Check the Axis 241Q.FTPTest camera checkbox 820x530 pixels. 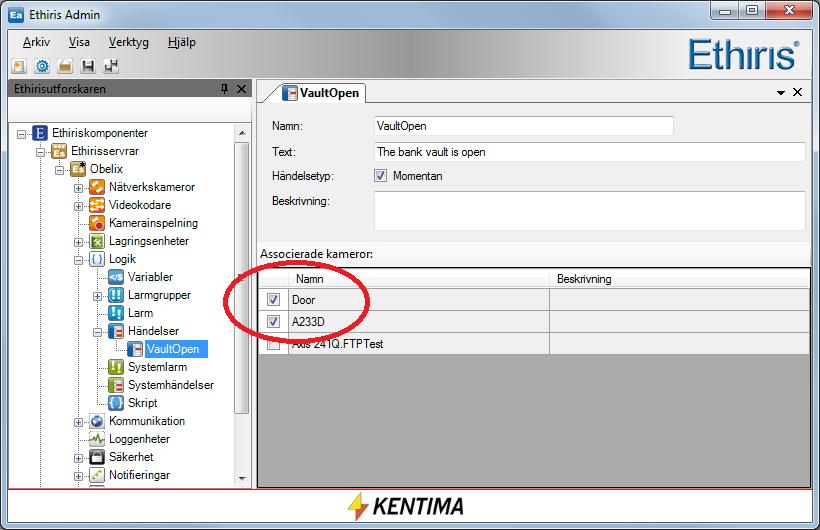coord(273,344)
